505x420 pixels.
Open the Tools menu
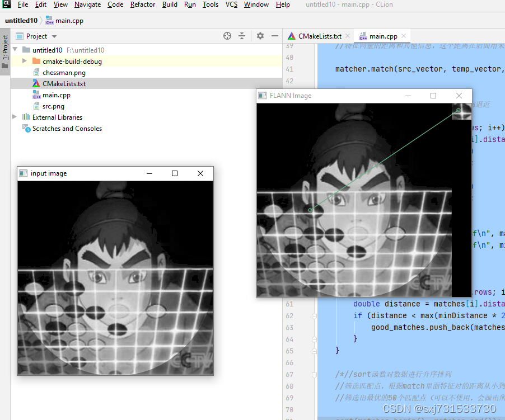[211, 4]
